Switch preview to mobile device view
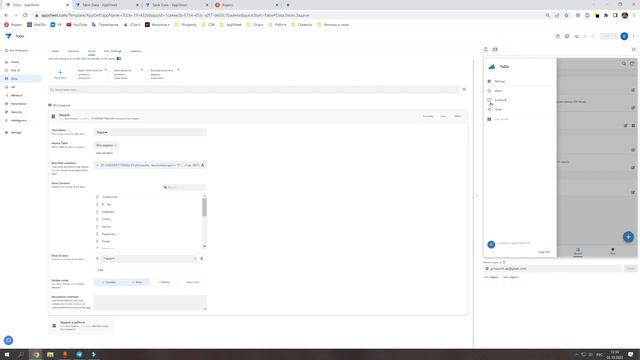The width and height of the screenshot is (640, 360). pos(486,49)
